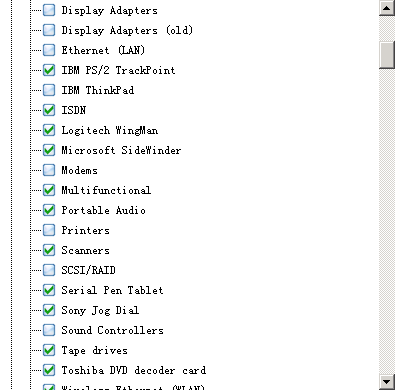Viewport: 395px width, 390px height.
Task: Select the Portable Audio label
Action: (x=103, y=210)
